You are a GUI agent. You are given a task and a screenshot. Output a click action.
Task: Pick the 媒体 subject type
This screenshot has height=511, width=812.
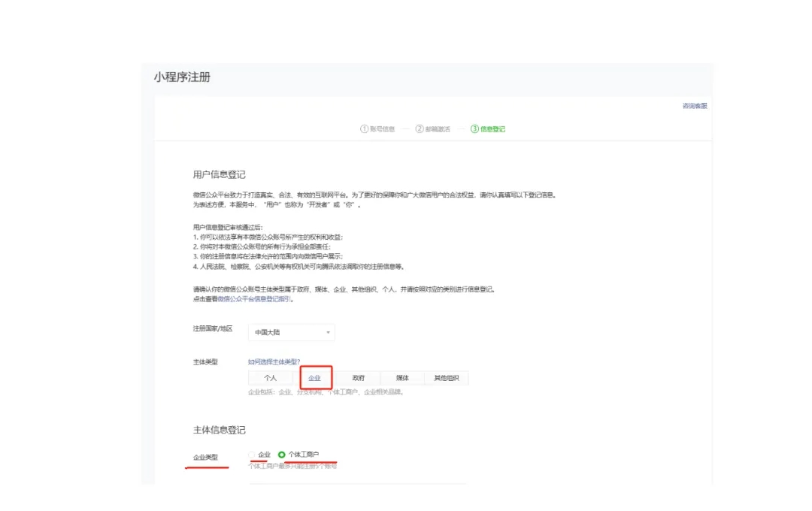coord(402,378)
